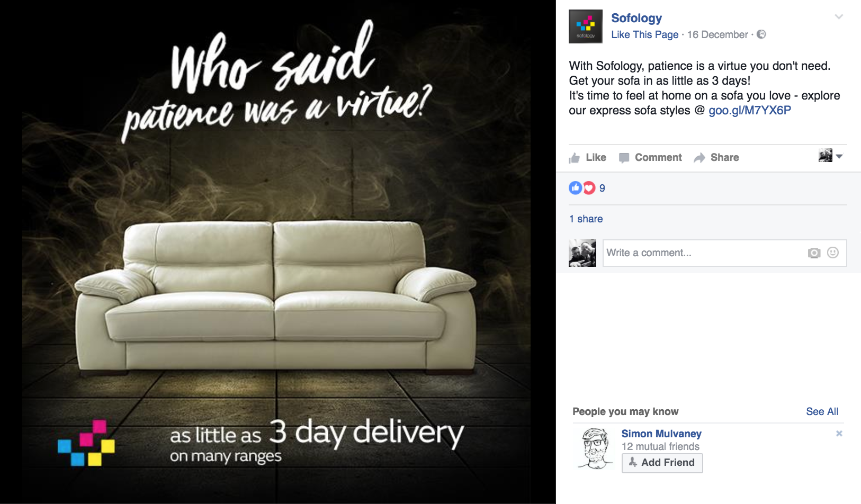
Task: Open the Sofology page name link
Action: click(x=636, y=18)
